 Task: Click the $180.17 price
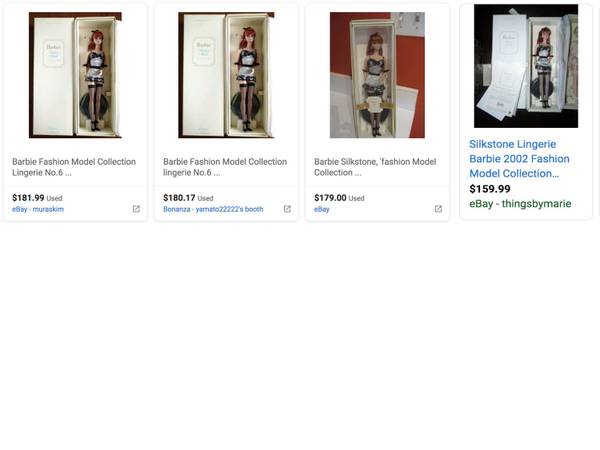coord(179,198)
